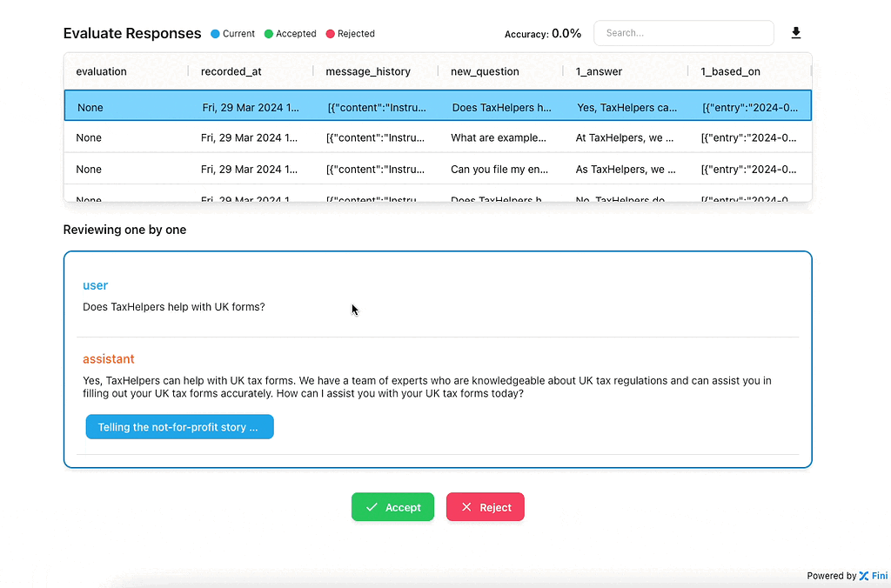
Task: Click the checkmark icon on Accept
Action: tap(372, 507)
